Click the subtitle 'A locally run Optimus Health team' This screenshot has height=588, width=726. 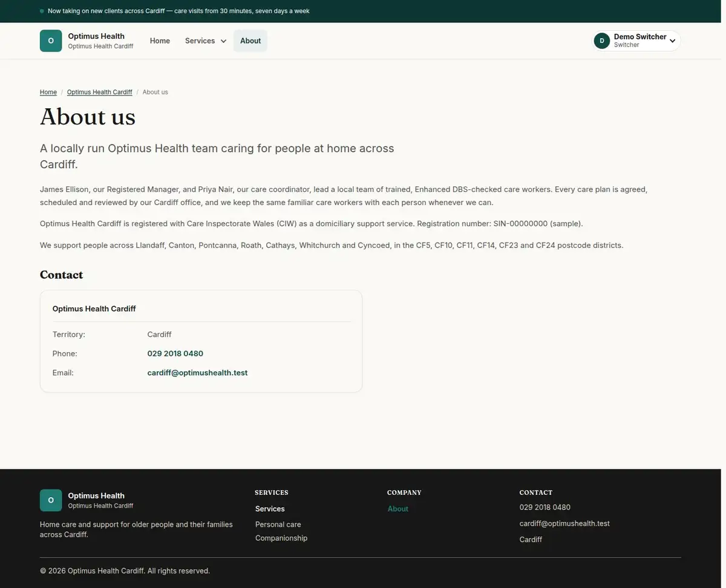[x=217, y=156]
